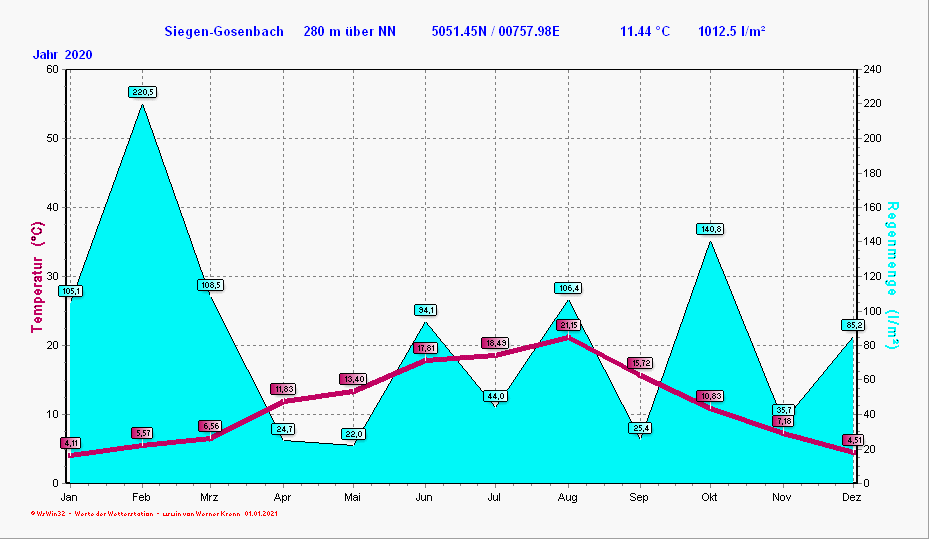Click the total rainfall 1012.5 l/m² value
This screenshot has width=929, height=539.
[x=732, y=31]
